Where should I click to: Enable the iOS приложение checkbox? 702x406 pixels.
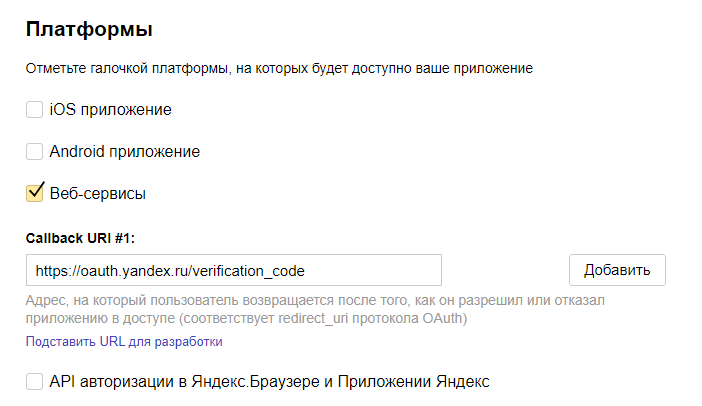click(x=34, y=110)
